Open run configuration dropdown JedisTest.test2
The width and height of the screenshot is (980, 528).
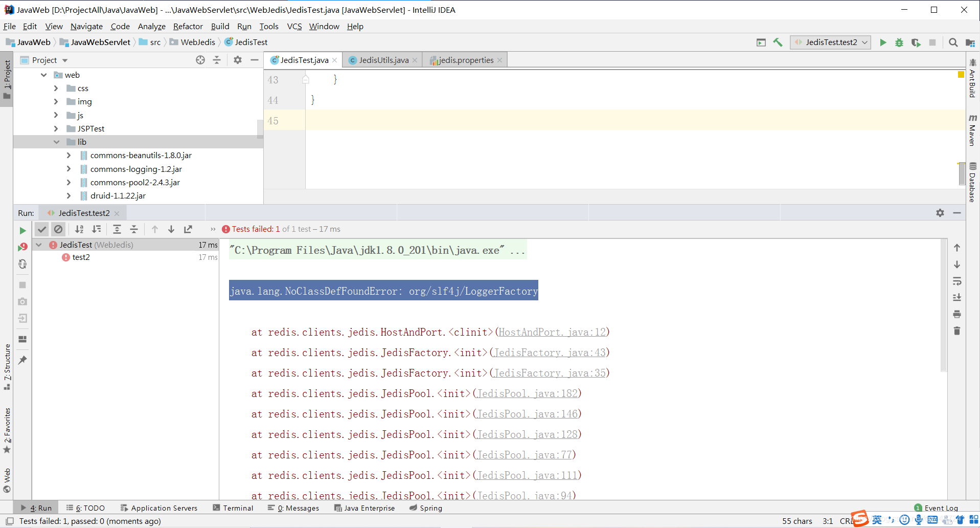tap(830, 42)
